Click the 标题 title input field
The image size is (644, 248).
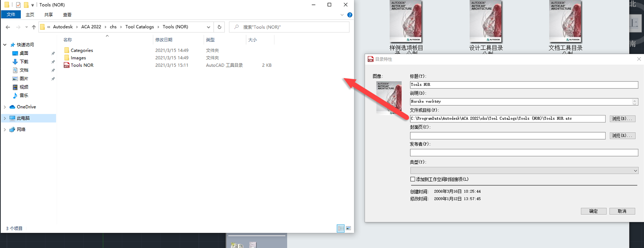pyautogui.click(x=524, y=85)
